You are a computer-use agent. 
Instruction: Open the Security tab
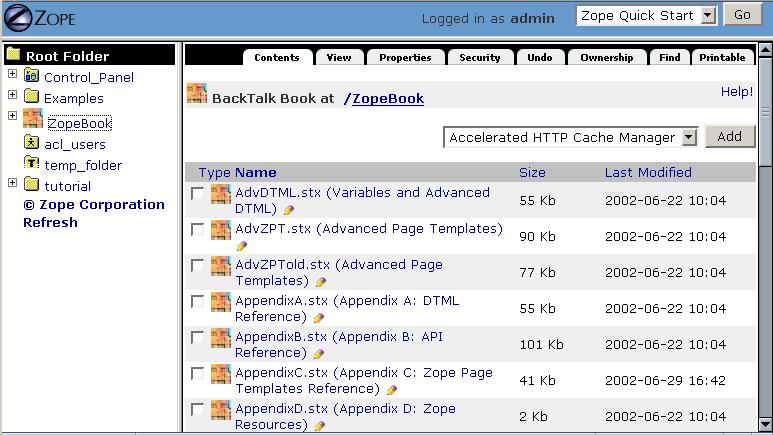click(480, 57)
